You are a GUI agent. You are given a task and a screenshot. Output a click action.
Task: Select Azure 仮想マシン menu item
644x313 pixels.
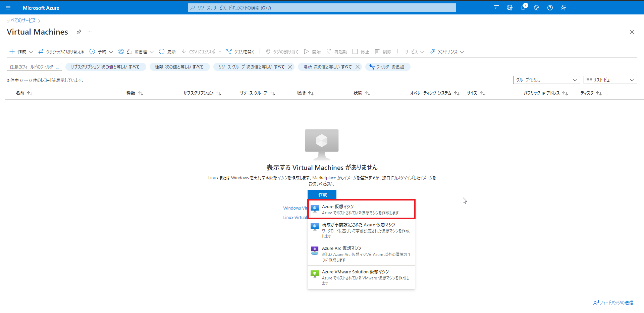point(361,209)
